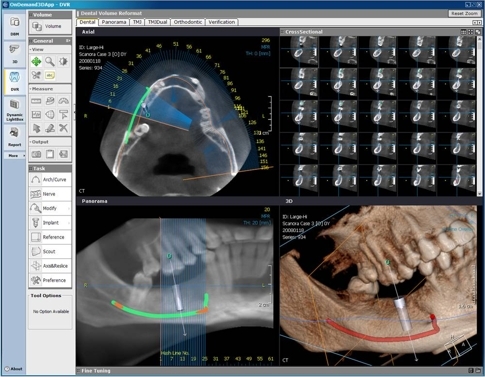Click the CrossSectional maximize view icon
Screen dimensions: 485x377
click(x=478, y=32)
